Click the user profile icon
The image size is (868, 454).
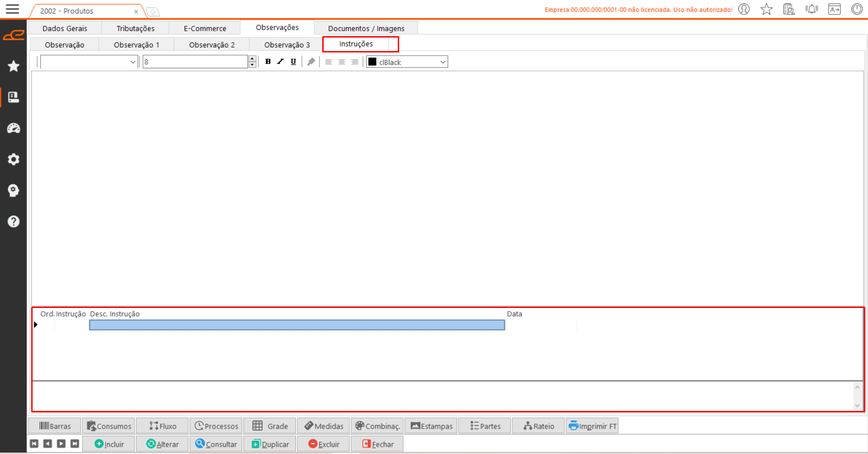[x=744, y=9]
